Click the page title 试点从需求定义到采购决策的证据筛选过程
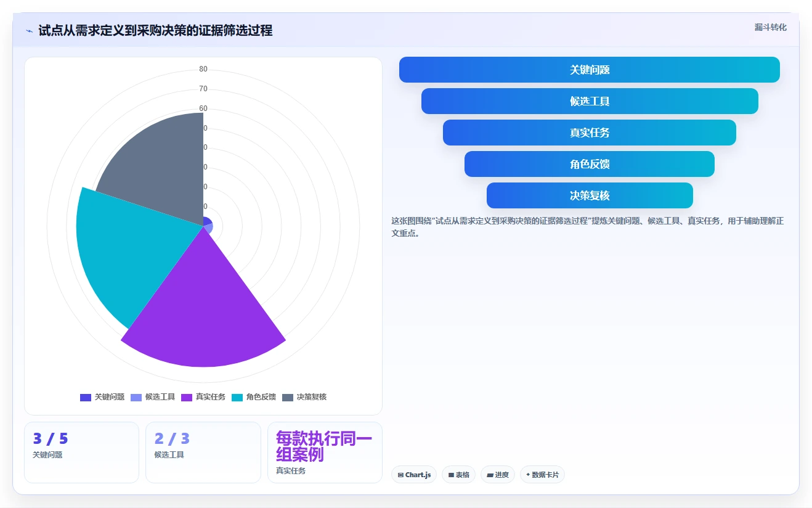 155,31
